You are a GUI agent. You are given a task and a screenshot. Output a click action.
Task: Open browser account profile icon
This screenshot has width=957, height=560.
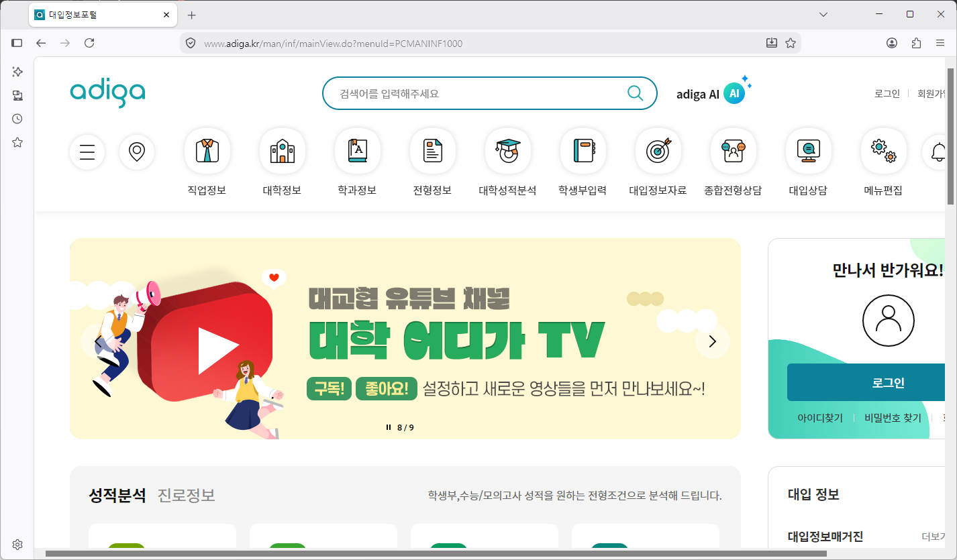(892, 43)
